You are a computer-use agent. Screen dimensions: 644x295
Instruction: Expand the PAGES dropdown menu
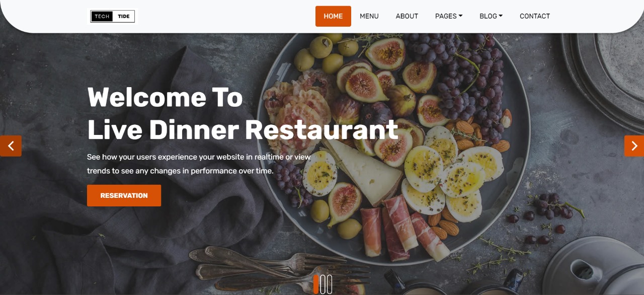449,16
